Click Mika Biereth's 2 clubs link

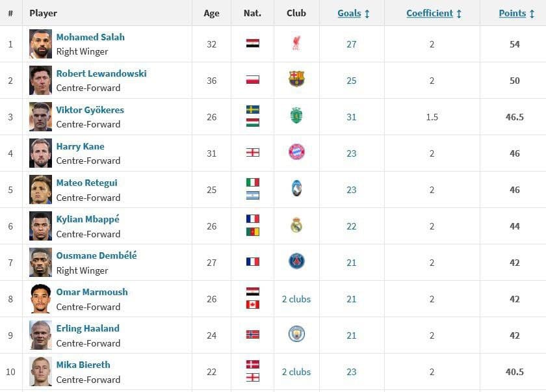296,372
